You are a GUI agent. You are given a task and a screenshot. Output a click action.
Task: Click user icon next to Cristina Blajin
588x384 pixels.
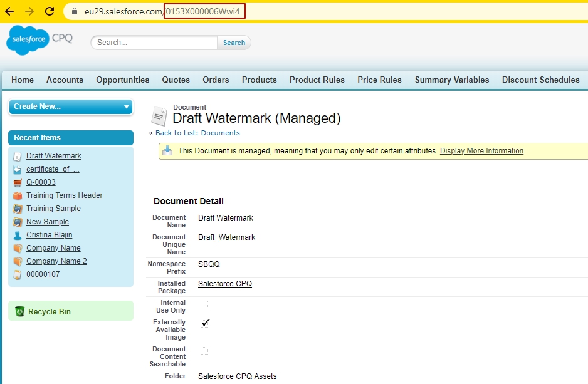coord(18,235)
